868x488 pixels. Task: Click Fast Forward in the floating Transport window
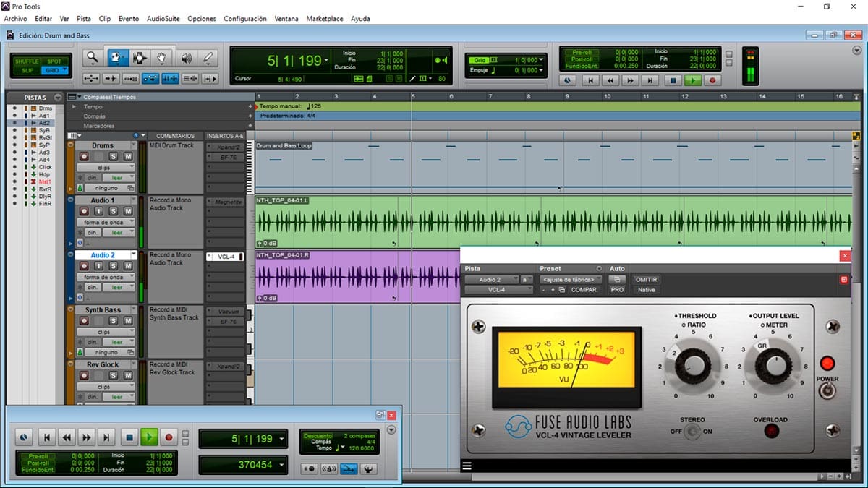(x=87, y=437)
